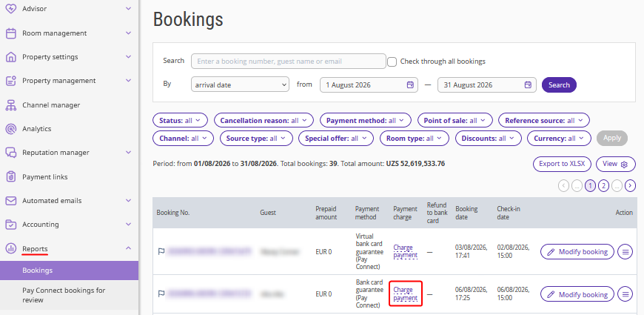The image size is (644, 315).
Task: Open the Special offer filter
Action: pyautogui.click(x=336, y=138)
